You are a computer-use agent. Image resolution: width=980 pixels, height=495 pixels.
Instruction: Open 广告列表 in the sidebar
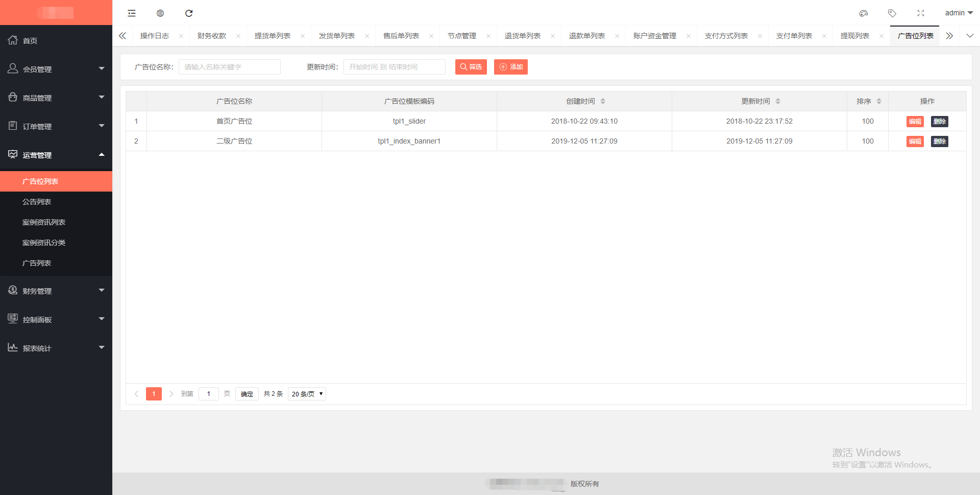(x=56, y=263)
